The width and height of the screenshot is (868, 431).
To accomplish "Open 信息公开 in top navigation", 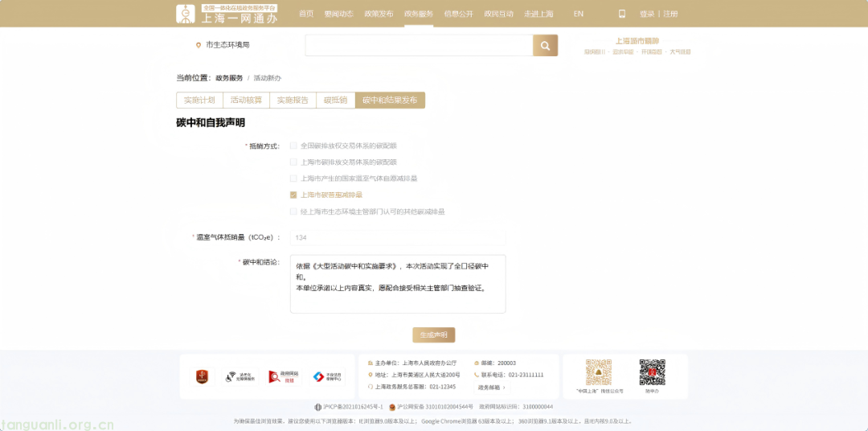I will click(458, 14).
